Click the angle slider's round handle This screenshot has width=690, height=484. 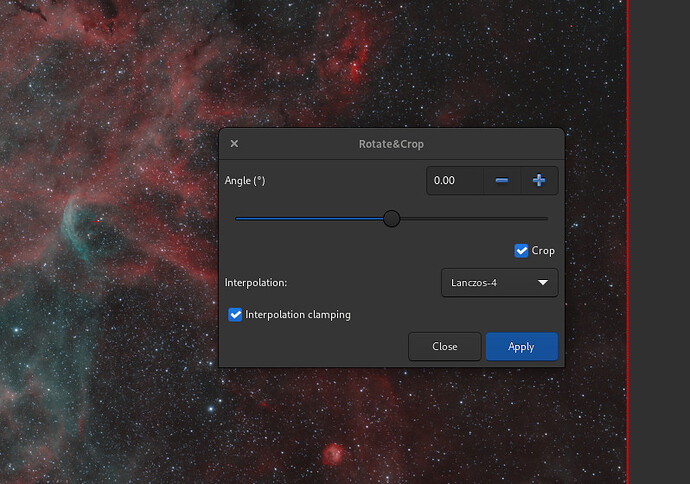pos(392,218)
